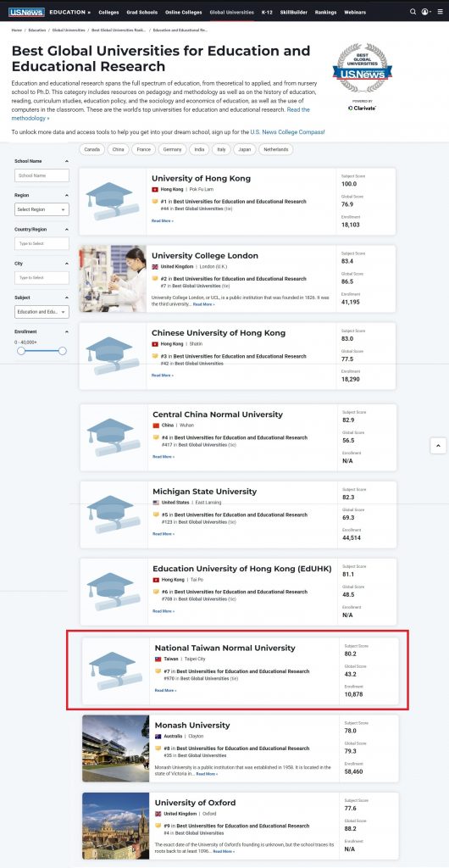Filter by the India country chip
Viewport: 449px width, 868px height.
pos(199,149)
